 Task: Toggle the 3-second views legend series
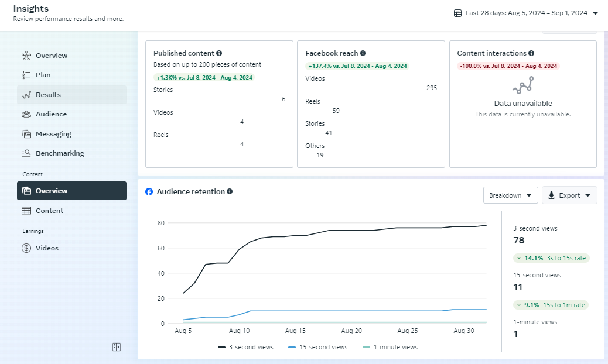246,347
